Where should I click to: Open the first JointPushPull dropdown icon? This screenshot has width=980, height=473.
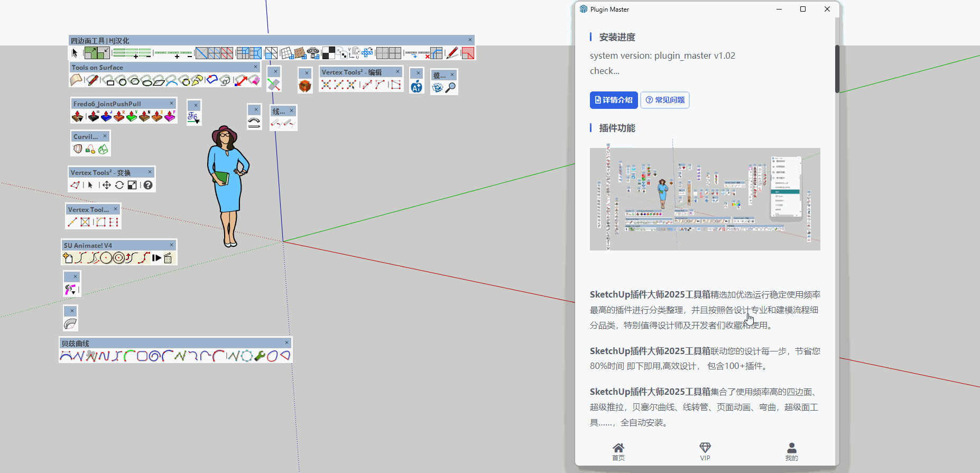tap(78, 116)
